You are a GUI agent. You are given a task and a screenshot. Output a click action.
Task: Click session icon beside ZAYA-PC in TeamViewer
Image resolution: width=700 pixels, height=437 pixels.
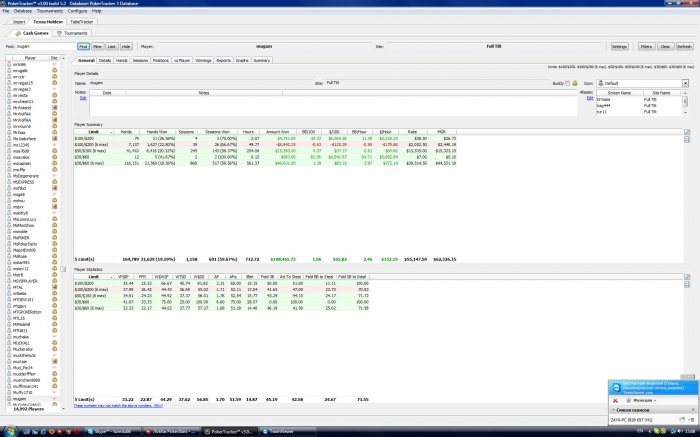point(682,420)
